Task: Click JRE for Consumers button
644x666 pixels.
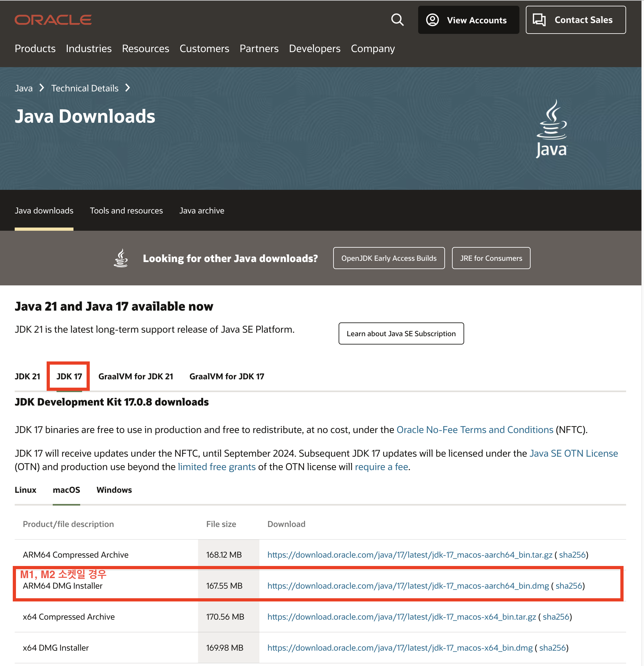Action: 491,258
